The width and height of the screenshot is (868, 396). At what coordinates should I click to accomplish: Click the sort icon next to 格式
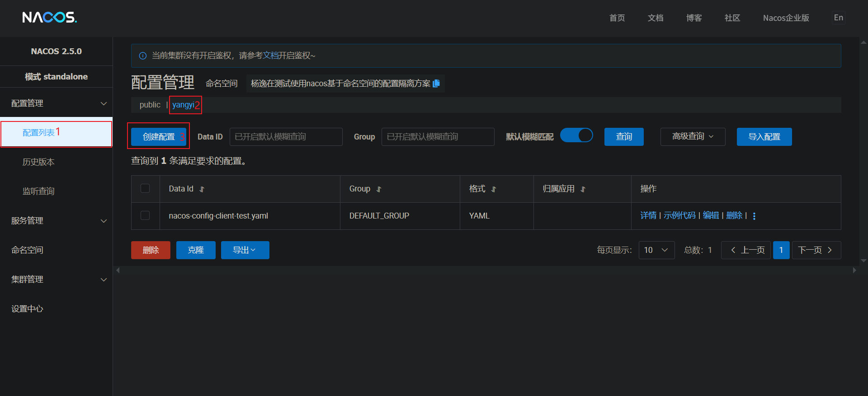(x=494, y=189)
